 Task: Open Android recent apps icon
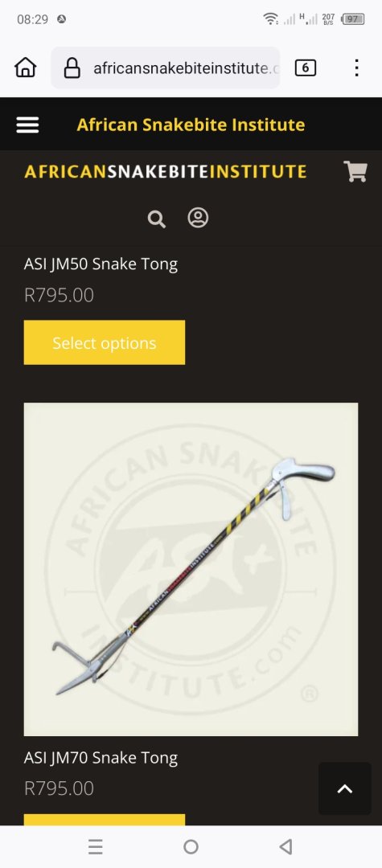point(95,846)
